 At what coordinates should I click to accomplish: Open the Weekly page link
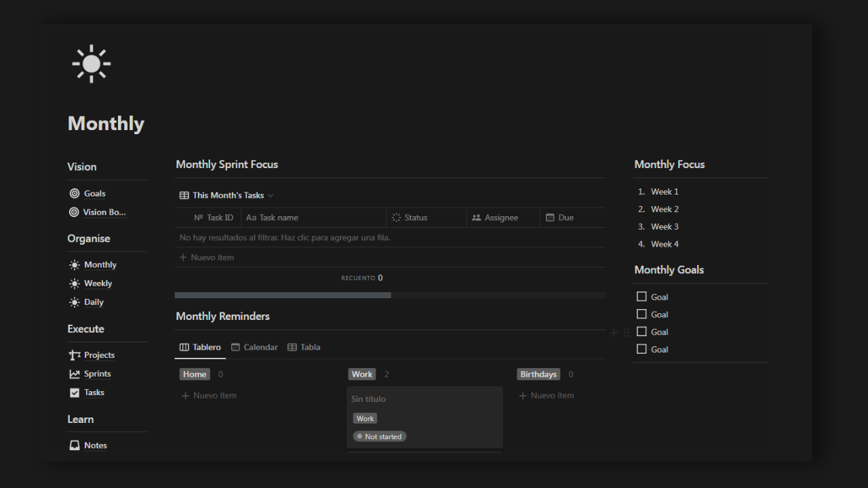pos(98,283)
